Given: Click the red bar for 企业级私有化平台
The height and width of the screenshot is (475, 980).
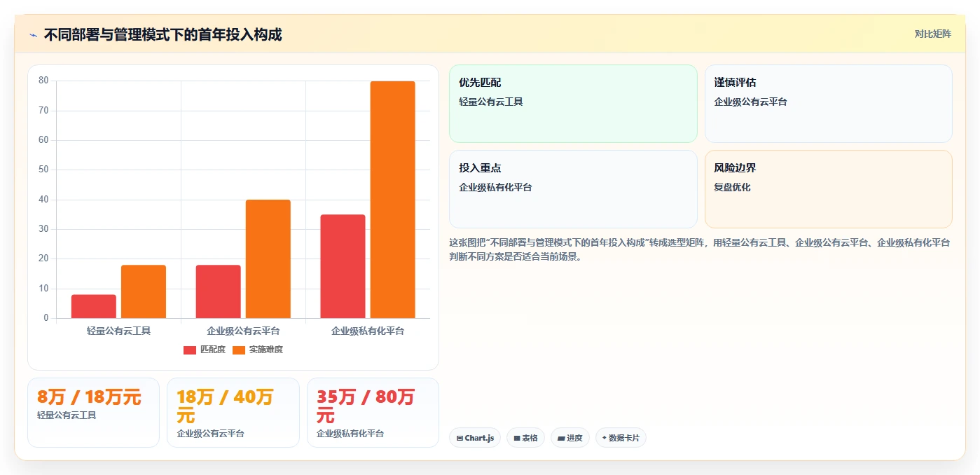Looking at the screenshot, I should click(343, 266).
